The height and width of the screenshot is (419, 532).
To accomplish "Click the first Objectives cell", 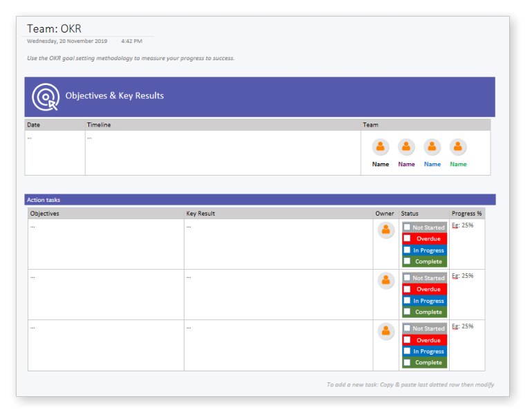I will [106, 244].
